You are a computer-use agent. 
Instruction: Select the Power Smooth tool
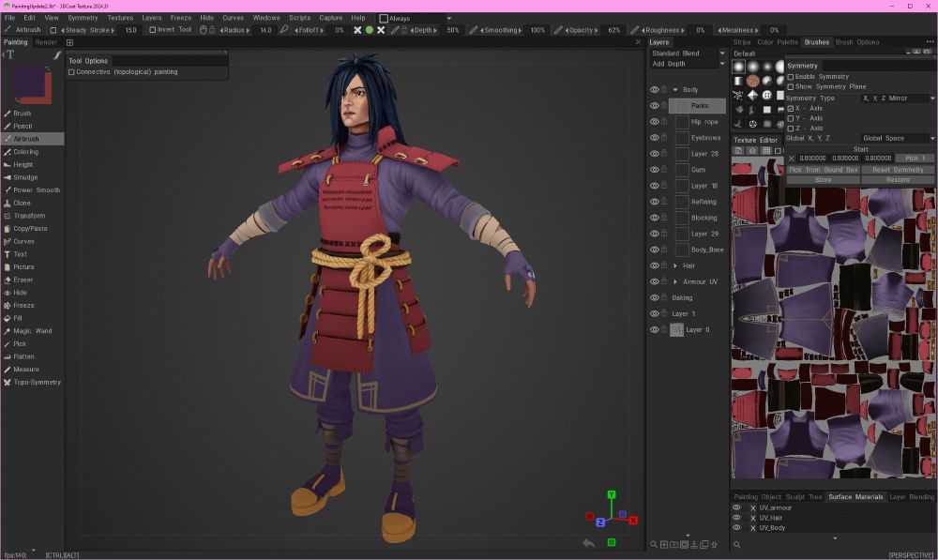tap(37, 190)
